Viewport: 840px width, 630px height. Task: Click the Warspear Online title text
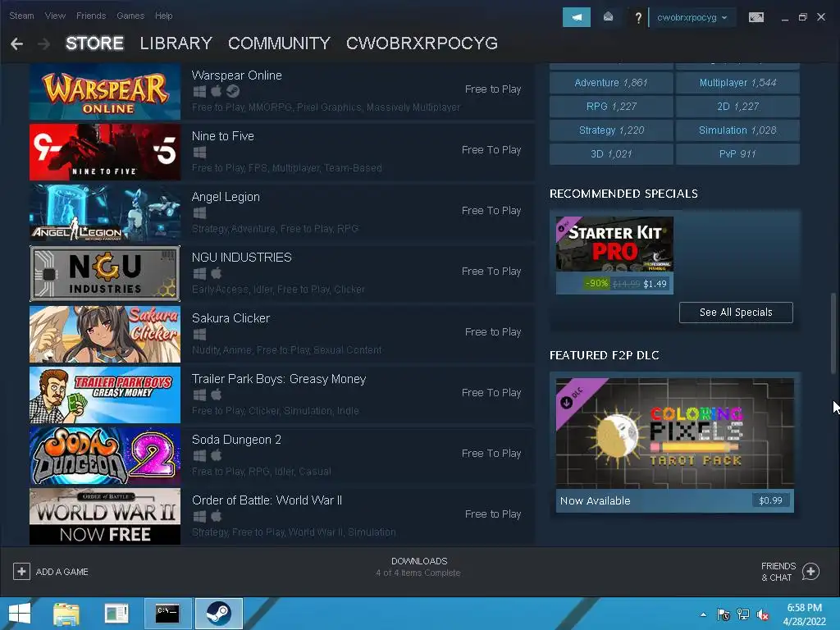pyautogui.click(x=237, y=75)
